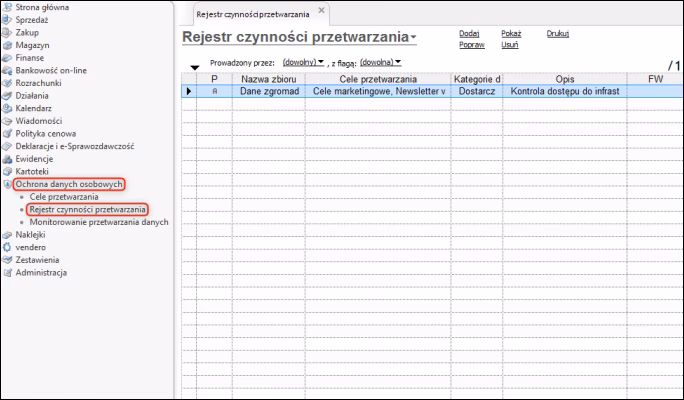Click the Ochrona danych osobowych shield icon
The height and width of the screenshot is (400, 684).
pyautogui.click(x=7, y=185)
